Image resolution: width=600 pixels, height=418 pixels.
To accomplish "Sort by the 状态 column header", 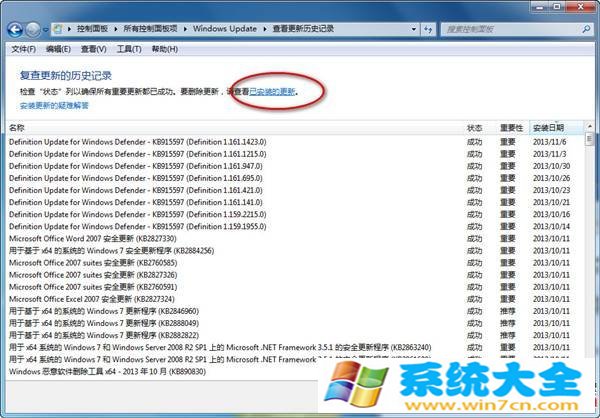I will [x=474, y=128].
